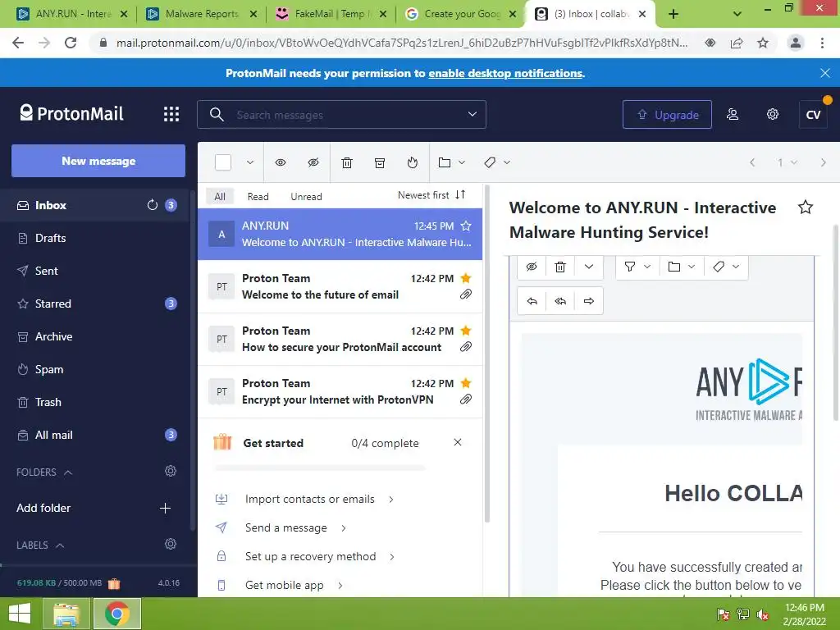Open label settings gear beside LABELS

pos(171,545)
